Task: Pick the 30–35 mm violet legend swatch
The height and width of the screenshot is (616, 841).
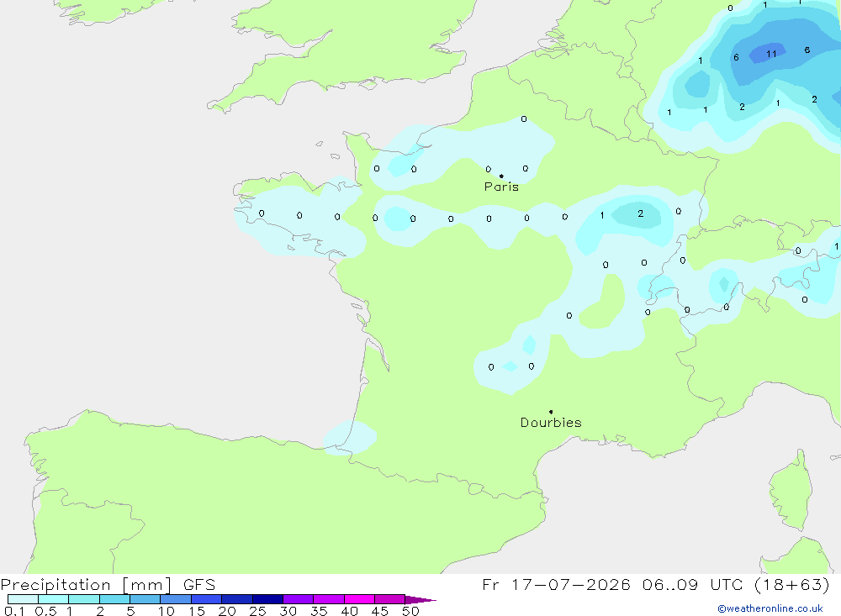Action: click(299, 599)
